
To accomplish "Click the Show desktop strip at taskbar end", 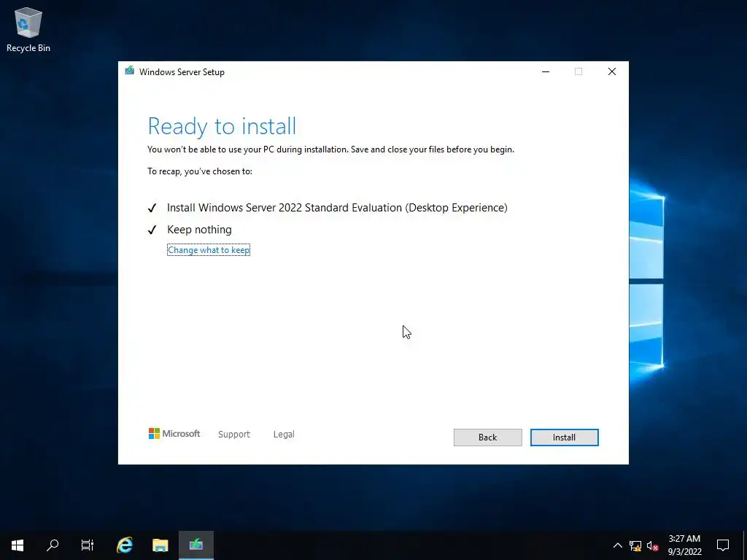I will click(745, 545).
